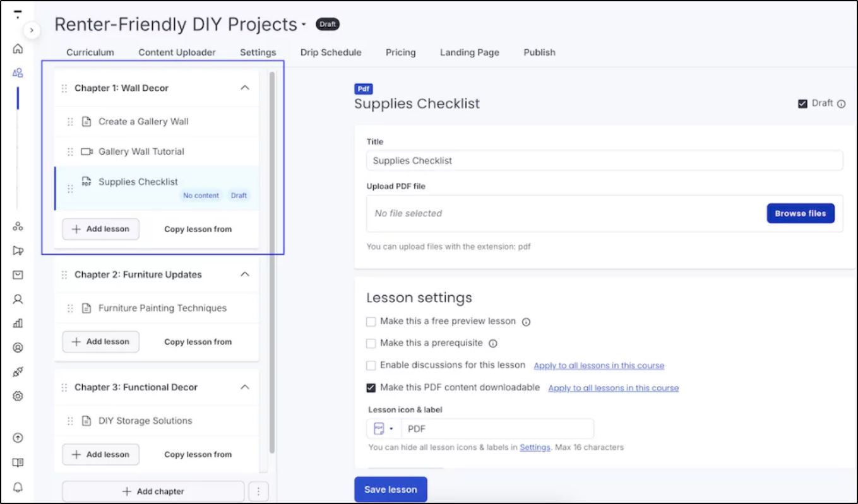Image resolution: width=858 pixels, height=504 pixels.
Task: Check Make this a prerequisite box
Action: (x=371, y=343)
